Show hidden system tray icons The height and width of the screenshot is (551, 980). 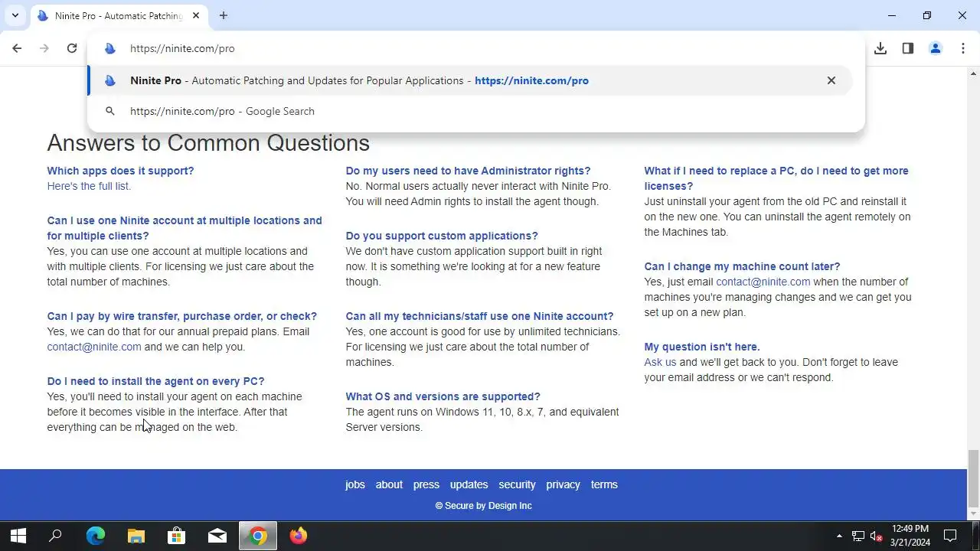click(839, 536)
